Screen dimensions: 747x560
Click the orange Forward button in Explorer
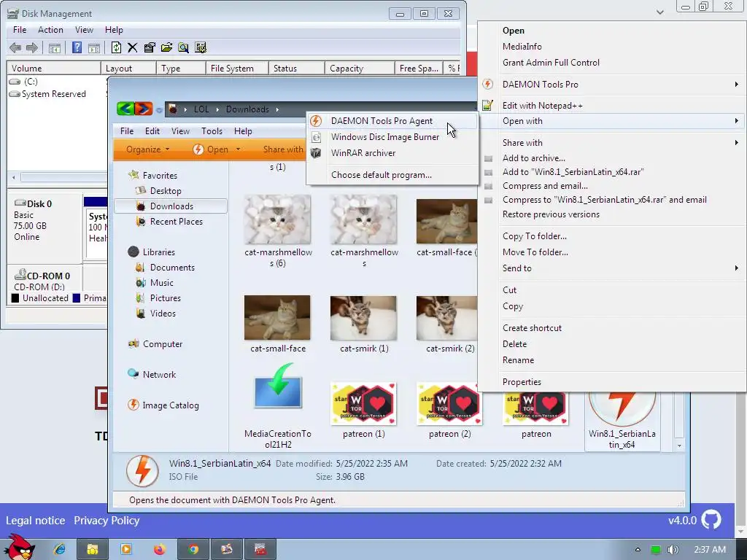(x=144, y=109)
